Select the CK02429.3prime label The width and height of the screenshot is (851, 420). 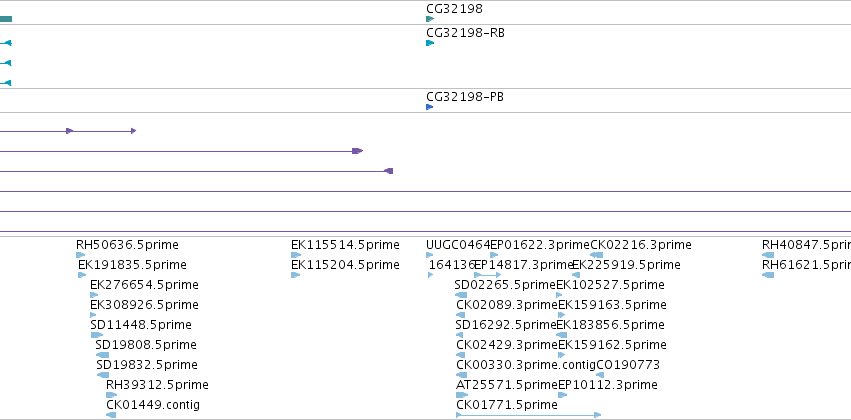tap(507, 345)
